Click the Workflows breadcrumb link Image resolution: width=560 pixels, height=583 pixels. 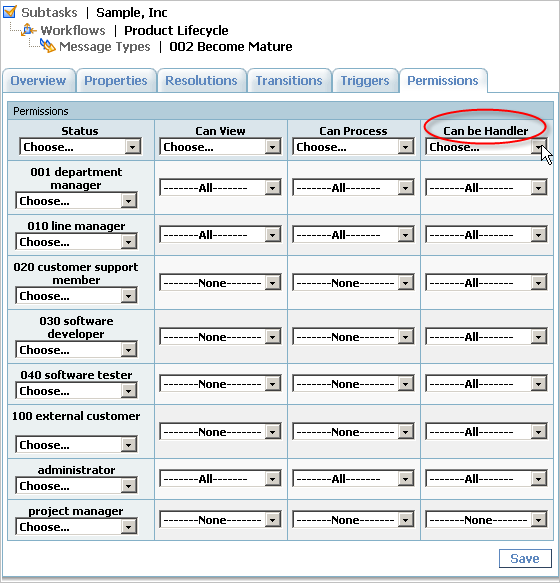(x=73, y=30)
